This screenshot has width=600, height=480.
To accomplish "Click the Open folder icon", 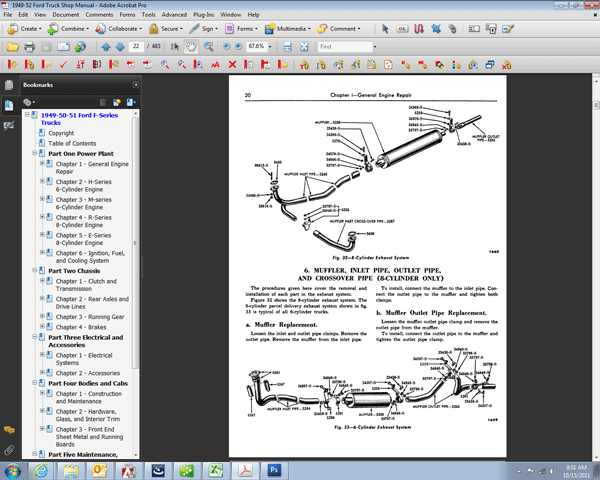I will 13,47.
